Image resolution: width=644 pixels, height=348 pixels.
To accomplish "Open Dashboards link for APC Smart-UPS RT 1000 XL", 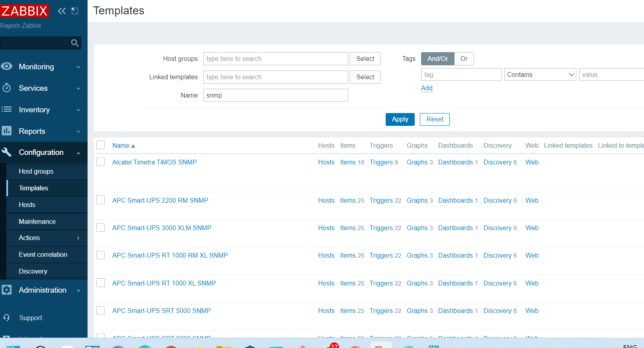I will click(455, 283).
